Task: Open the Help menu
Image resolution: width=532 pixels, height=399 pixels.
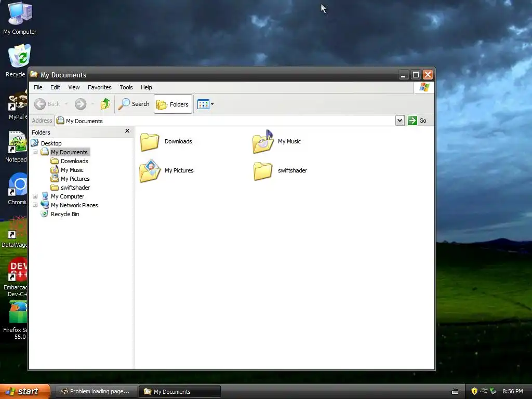Action: 146,87
